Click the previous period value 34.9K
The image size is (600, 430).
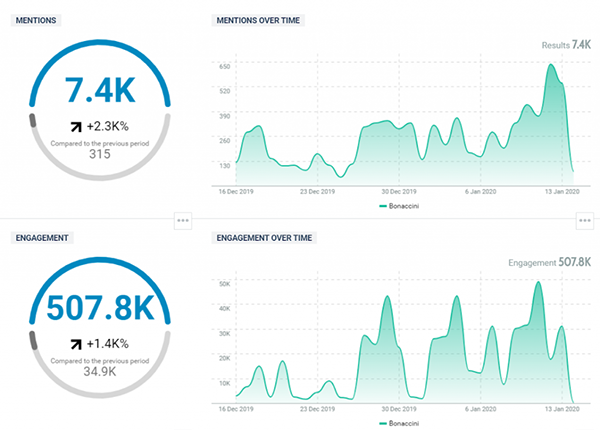(98, 372)
